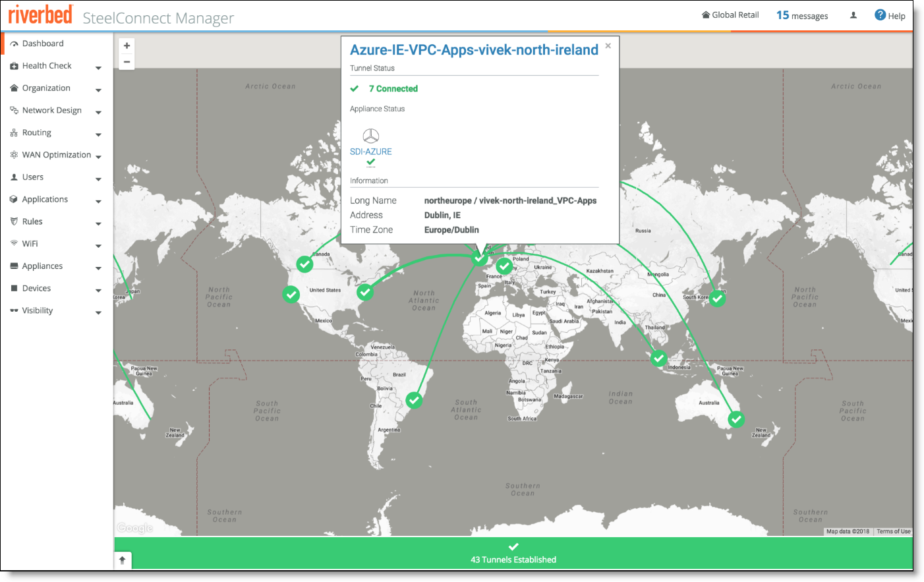The width and height of the screenshot is (924, 582).
Task: Open the SDI-AZURE appliance link
Action: (370, 152)
